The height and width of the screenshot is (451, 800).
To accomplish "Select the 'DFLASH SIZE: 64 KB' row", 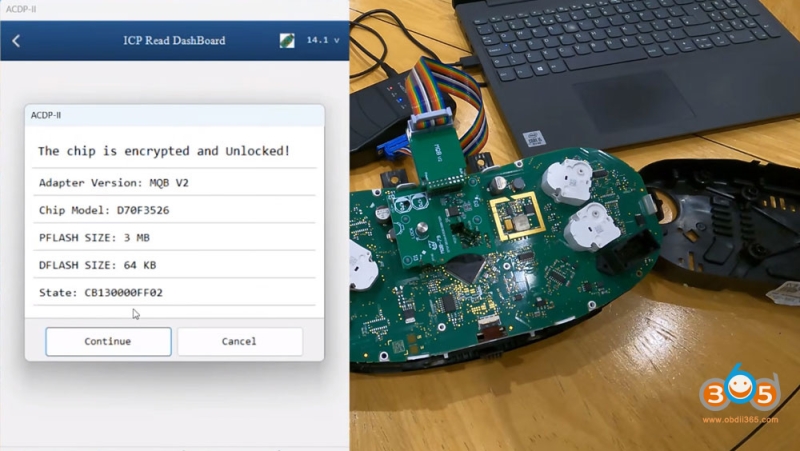I will click(174, 265).
